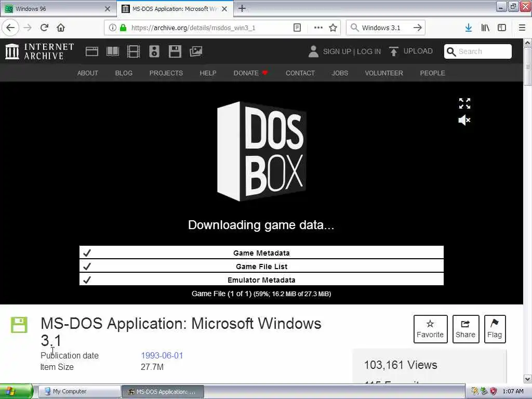This screenshot has height=399, width=532.
Task: Bookmark this page with the star
Action: (333, 28)
